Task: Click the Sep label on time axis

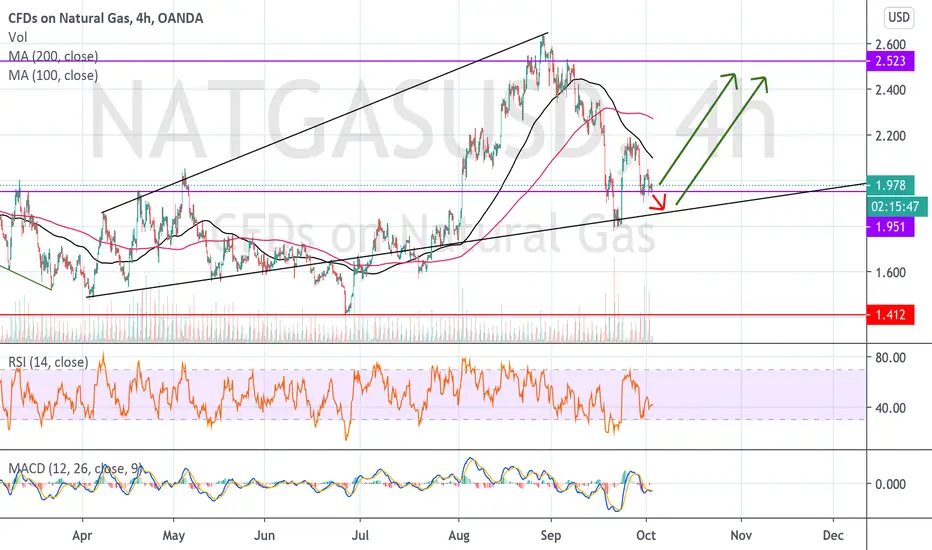Action: (x=551, y=535)
